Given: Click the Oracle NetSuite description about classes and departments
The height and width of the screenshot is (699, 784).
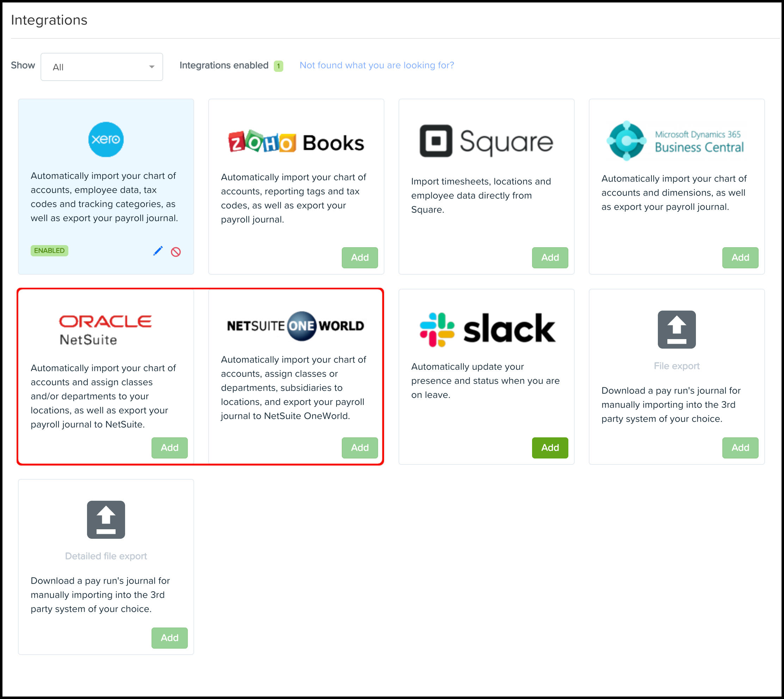Looking at the screenshot, I should click(103, 396).
